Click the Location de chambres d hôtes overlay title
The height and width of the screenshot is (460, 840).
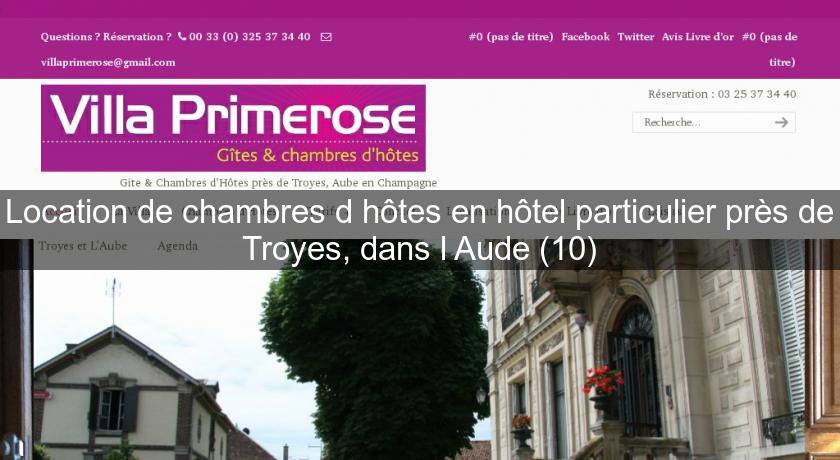tap(420, 230)
